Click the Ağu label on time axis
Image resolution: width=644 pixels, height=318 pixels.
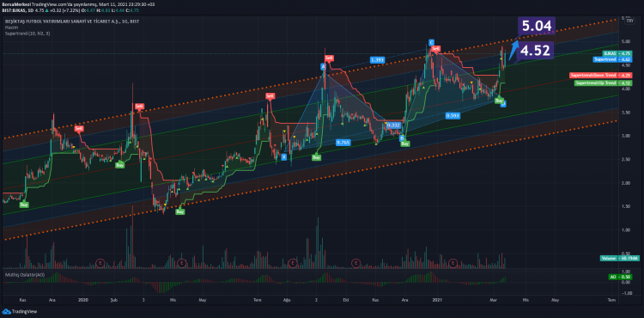[287, 300]
